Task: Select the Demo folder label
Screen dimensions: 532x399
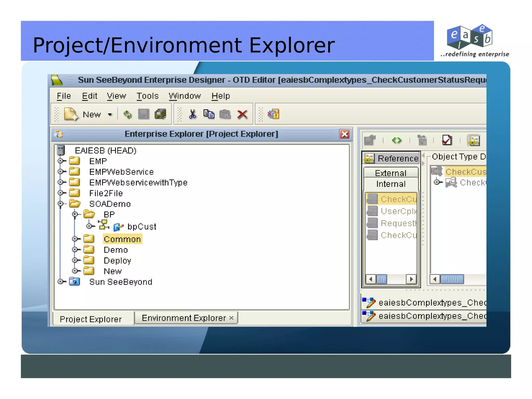Action: coord(116,250)
